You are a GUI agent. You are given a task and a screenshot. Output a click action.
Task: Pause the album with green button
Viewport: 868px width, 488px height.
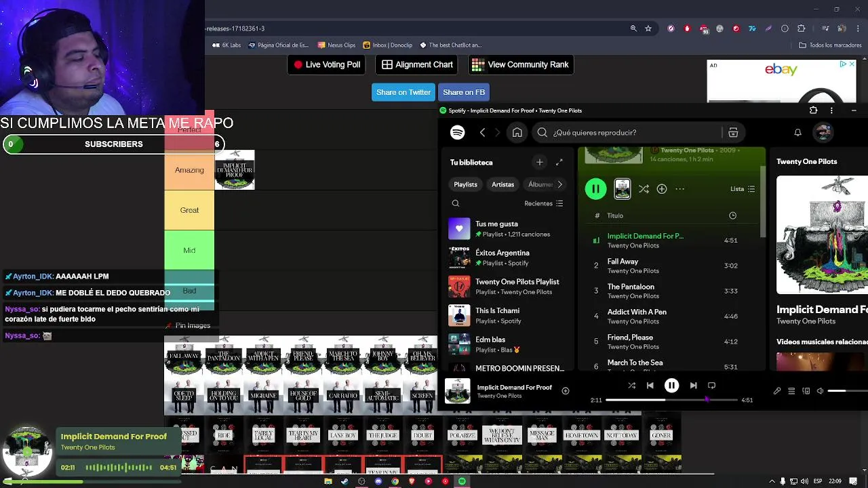point(595,189)
